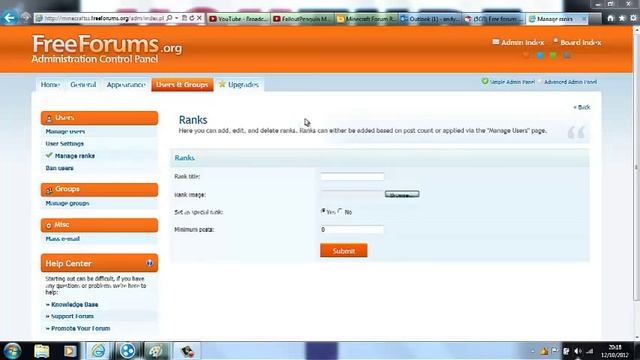The image size is (640, 360).
Task: Open the address bar dropdown arrow
Action: click(177, 18)
